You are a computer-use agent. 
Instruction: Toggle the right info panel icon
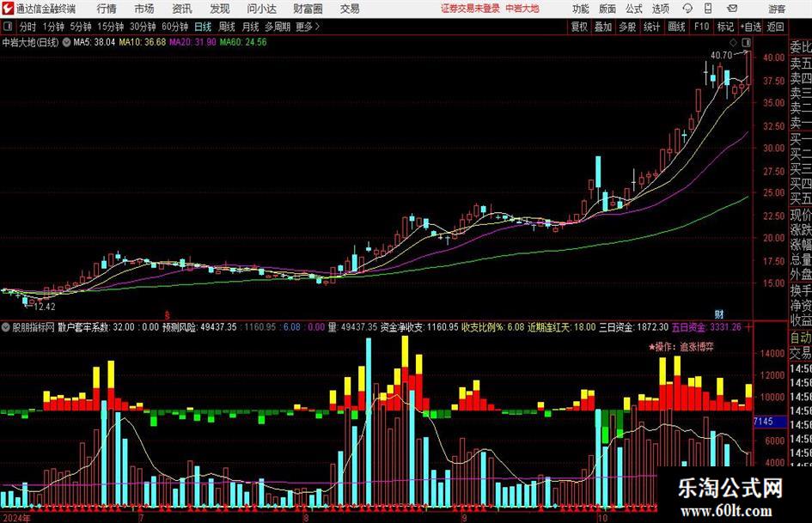[746, 42]
